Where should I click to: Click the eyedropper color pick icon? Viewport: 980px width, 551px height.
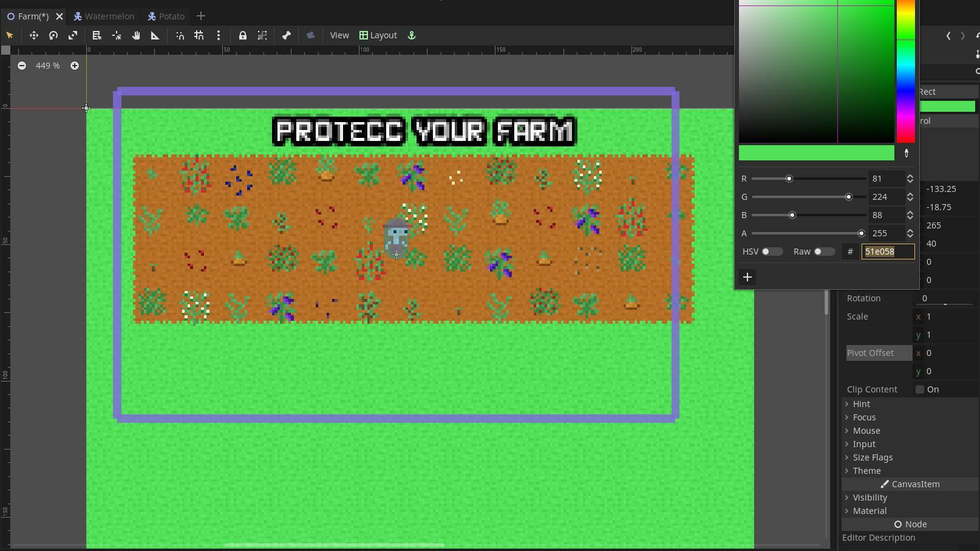[907, 153]
